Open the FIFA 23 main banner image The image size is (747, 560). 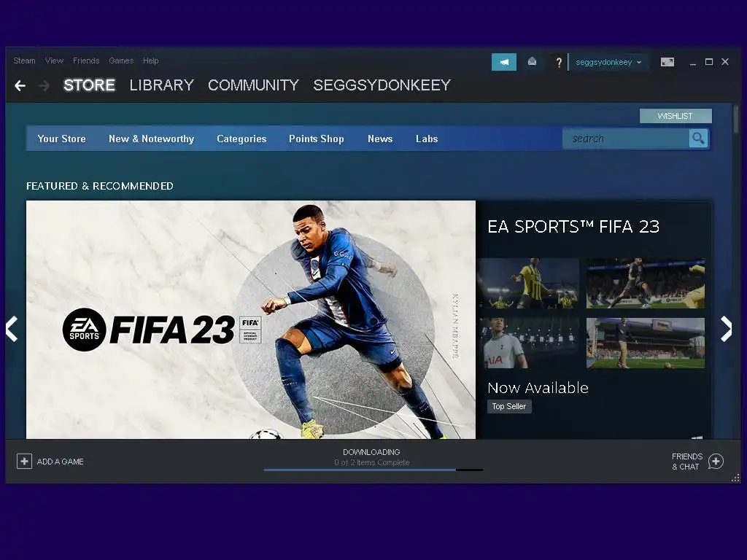coord(251,319)
